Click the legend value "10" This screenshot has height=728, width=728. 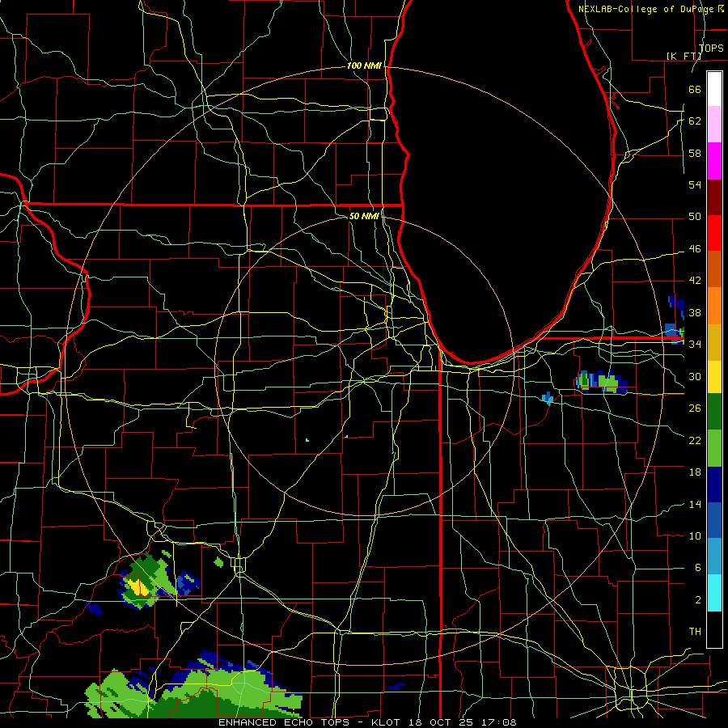pos(695,536)
